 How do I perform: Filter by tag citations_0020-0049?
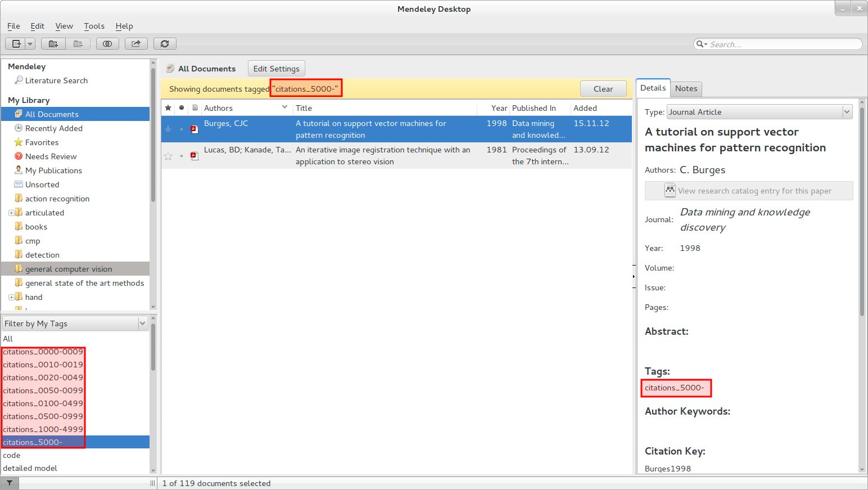pos(43,377)
